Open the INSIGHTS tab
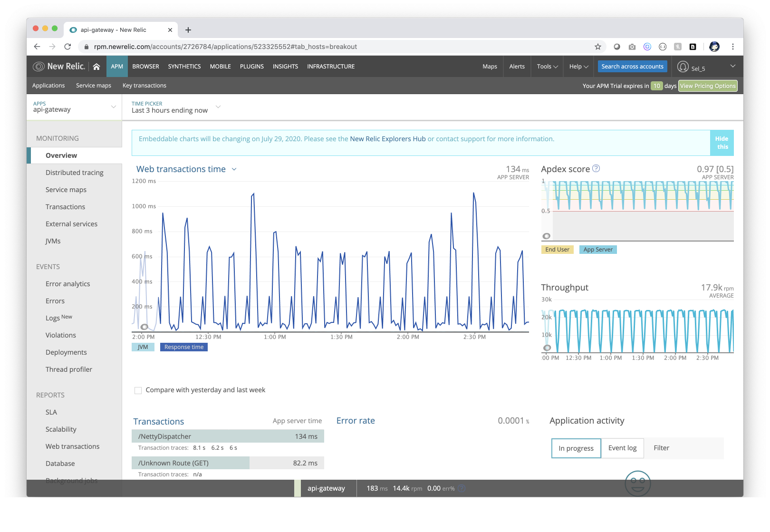The height and width of the screenshot is (532, 770). point(285,67)
